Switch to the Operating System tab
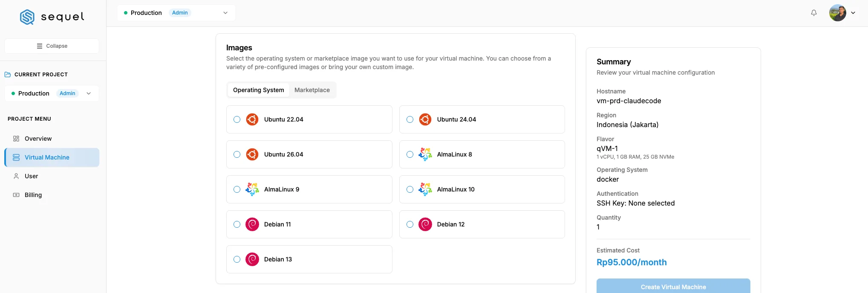Image resolution: width=868 pixels, height=293 pixels. click(258, 90)
